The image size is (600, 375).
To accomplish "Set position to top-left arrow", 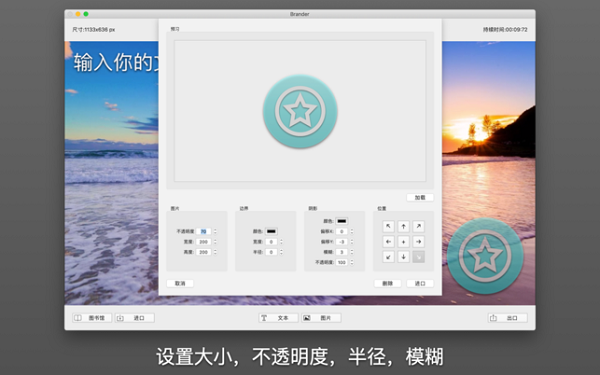I will click(x=388, y=226).
